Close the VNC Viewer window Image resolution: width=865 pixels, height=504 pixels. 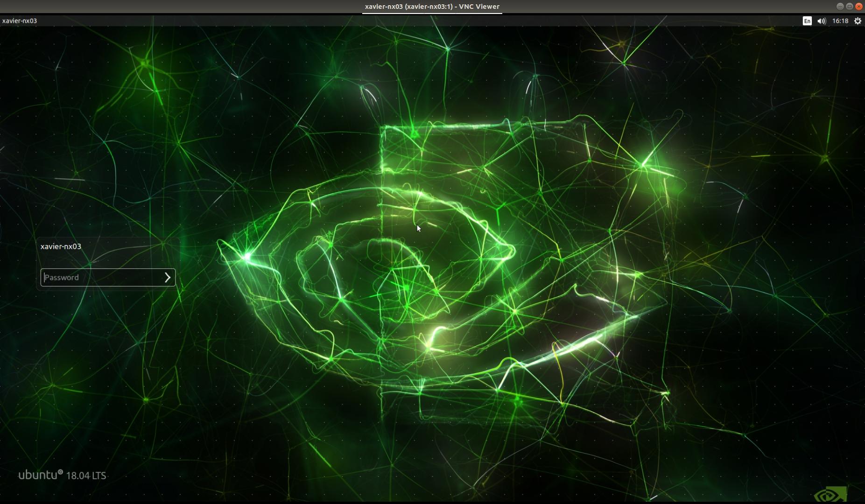[858, 6]
